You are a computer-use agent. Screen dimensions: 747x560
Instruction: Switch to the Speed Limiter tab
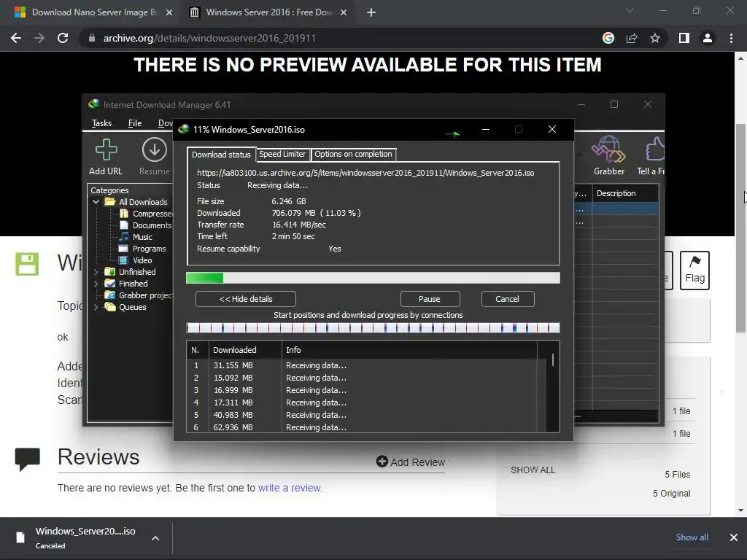[282, 154]
